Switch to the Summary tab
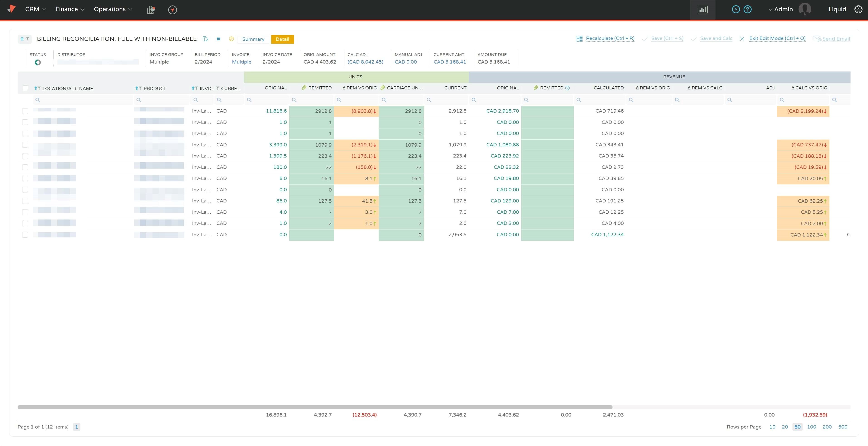Image resolution: width=868 pixels, height=446 pixels. point(253,39)
